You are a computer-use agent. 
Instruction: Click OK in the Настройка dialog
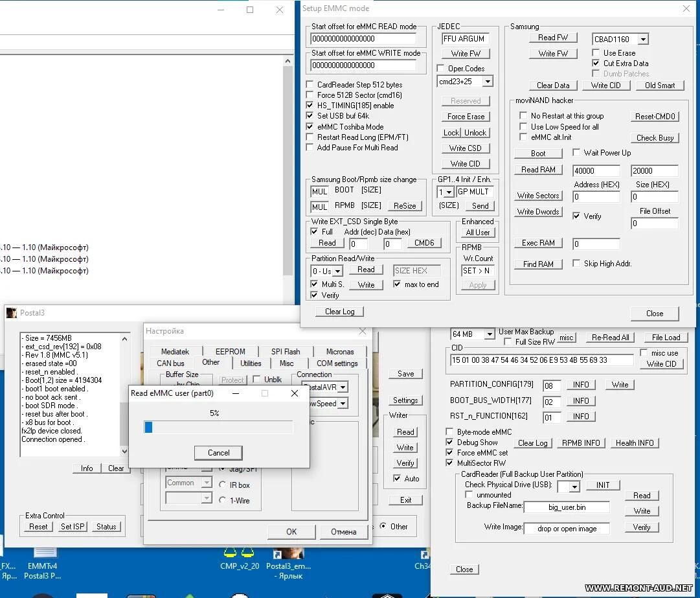[291, 531]
